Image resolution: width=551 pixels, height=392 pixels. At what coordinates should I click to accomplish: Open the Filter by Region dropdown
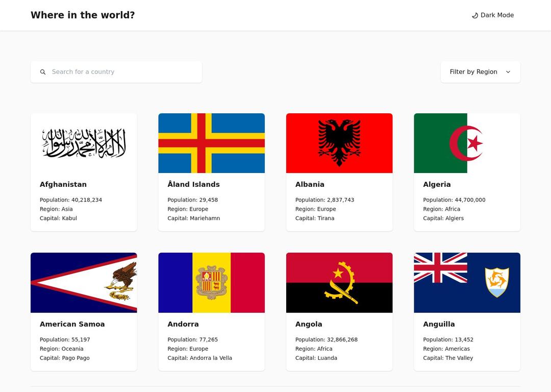(x=480, y=71)
